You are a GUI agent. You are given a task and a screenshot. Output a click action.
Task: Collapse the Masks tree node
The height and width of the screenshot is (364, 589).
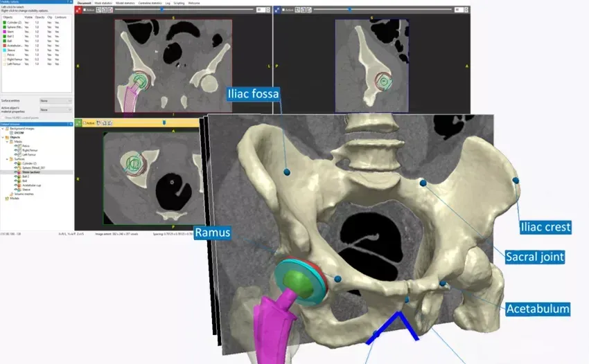click(7, 142)
